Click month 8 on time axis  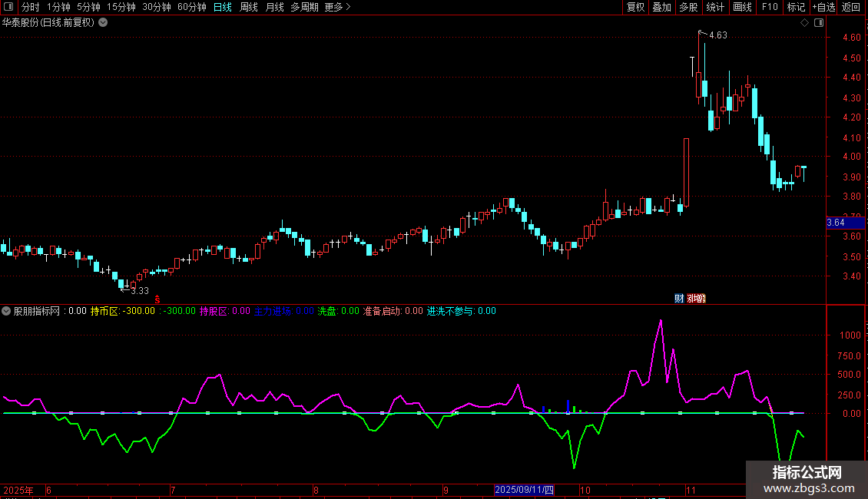(316, 490)
